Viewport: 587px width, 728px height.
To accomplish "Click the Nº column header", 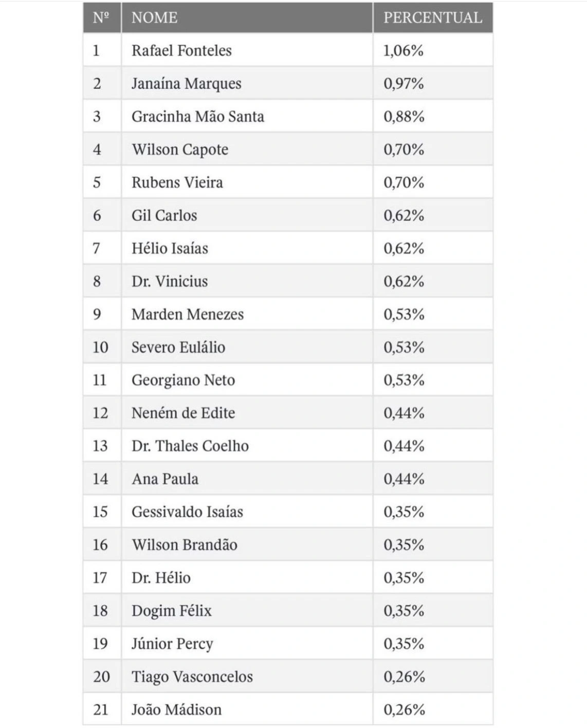I will [x=101, y=18].
